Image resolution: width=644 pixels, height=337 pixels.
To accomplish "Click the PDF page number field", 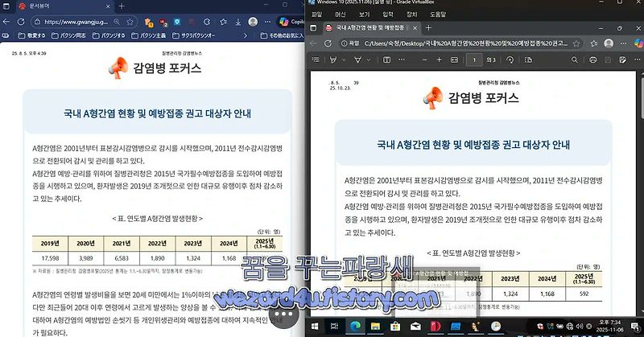I will tap(474, 60).
